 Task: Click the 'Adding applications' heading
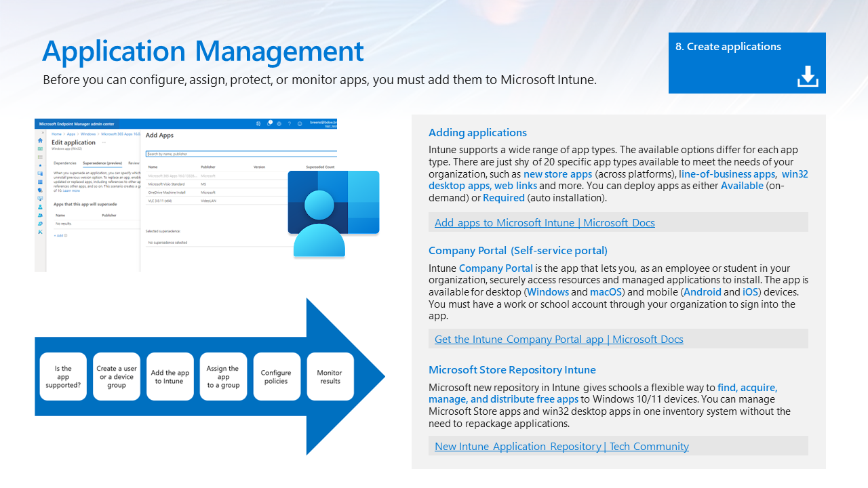tap(477, 133)
